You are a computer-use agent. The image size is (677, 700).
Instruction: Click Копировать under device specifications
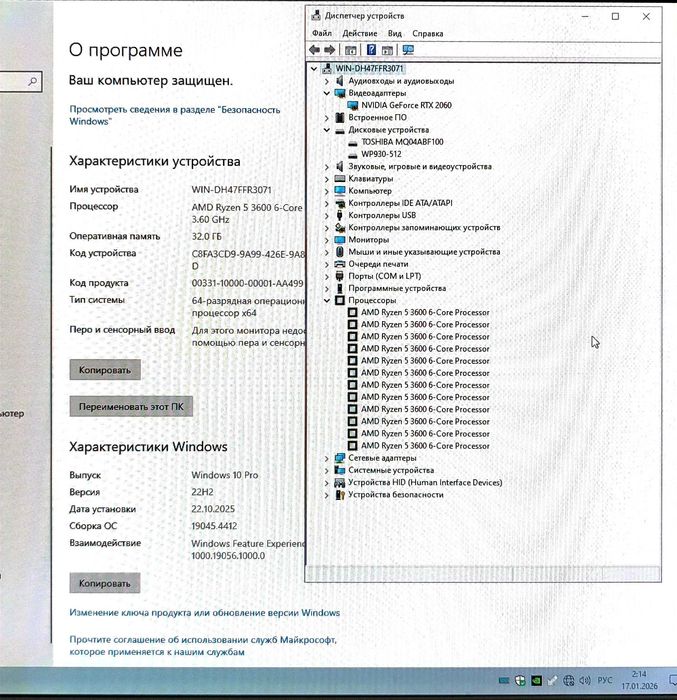[105, 370]
